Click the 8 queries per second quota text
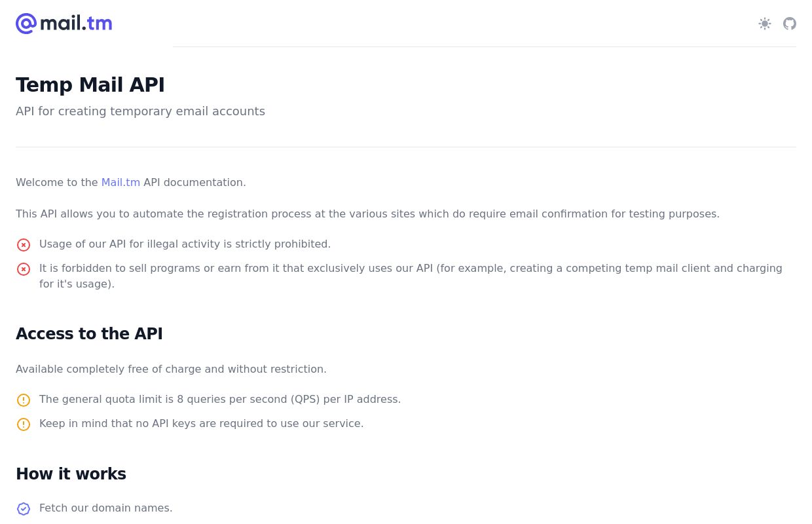 tap(220, 400)
